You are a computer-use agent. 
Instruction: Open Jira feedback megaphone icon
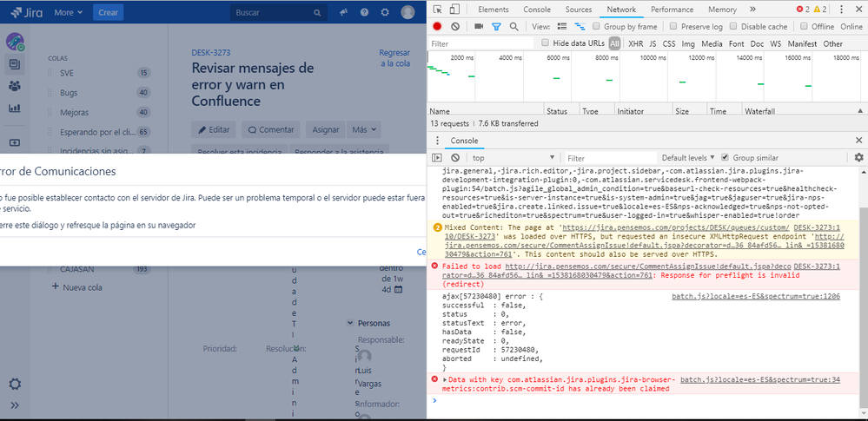coord(344,12)
